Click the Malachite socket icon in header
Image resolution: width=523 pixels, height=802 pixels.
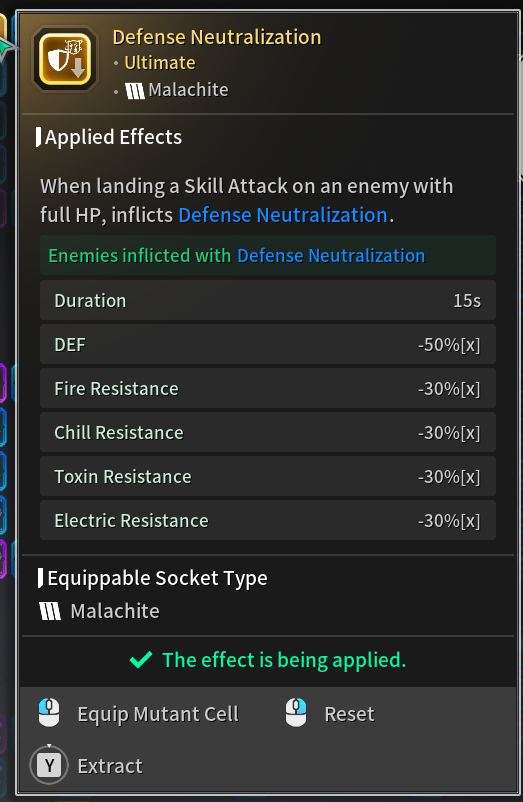coord(135,91)
